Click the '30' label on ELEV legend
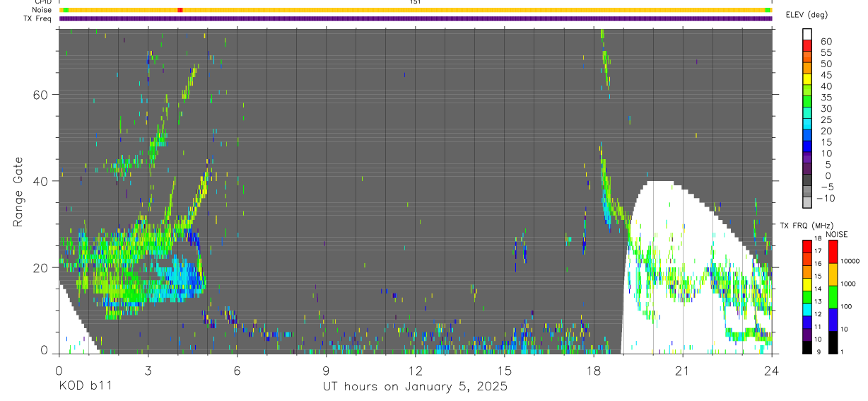Image resolution: width=868 pixels, height=401 pixels. pos(826,108)
